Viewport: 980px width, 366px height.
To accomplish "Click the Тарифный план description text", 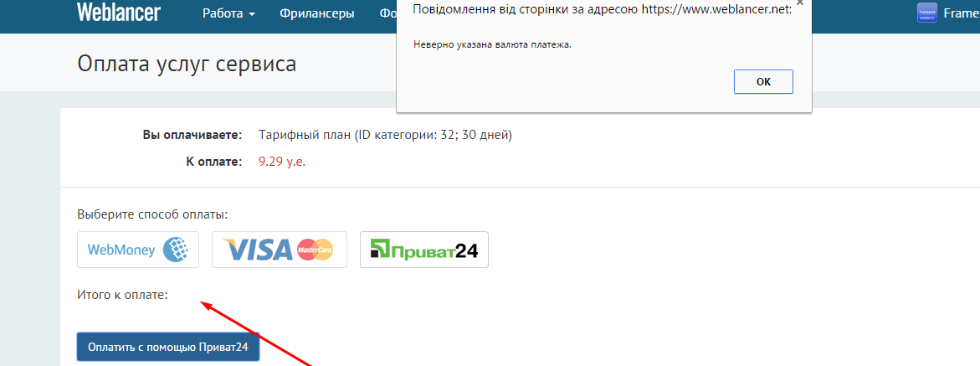I will 385,135.
